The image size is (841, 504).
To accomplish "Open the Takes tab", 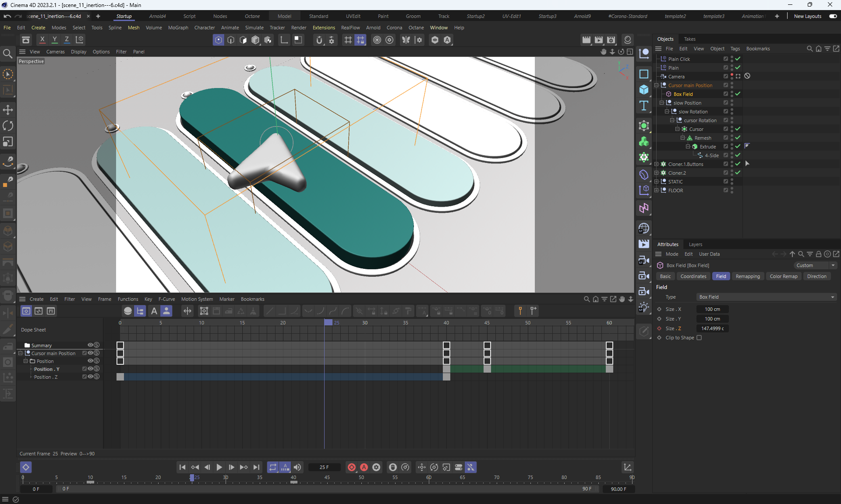I will pyautogui.click(x=689, y=39).
